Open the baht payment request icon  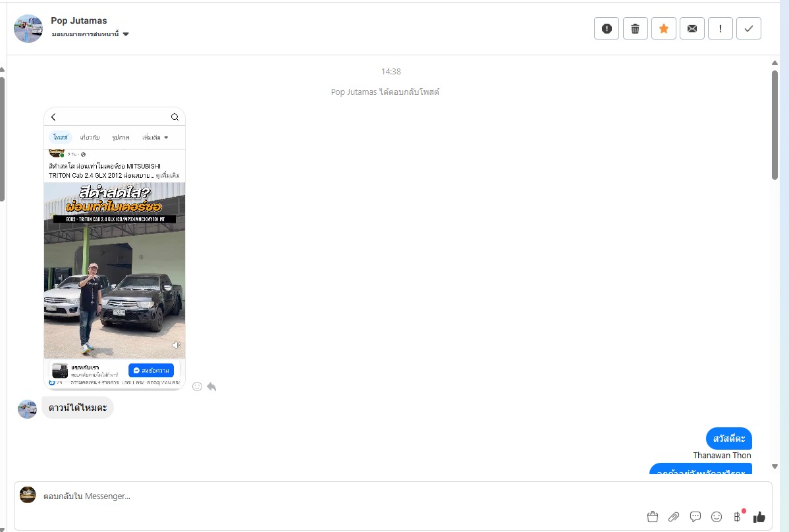click(x=738, y=516)
